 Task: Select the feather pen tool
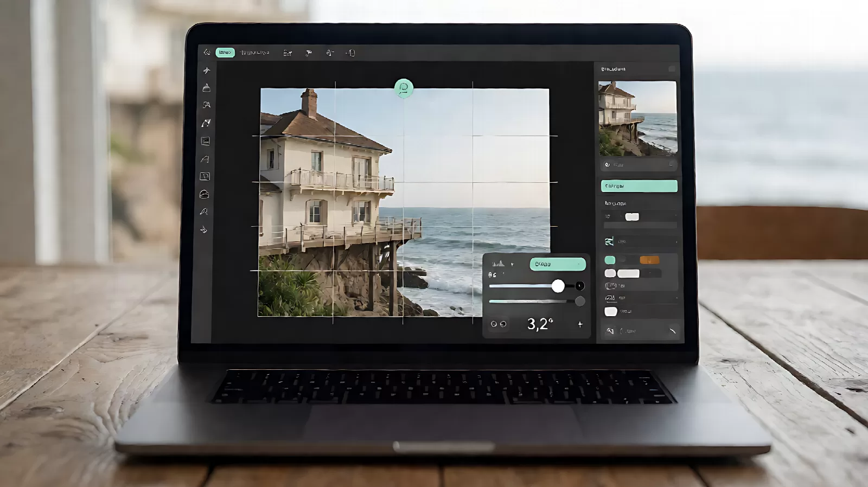(x=204, y=212)
